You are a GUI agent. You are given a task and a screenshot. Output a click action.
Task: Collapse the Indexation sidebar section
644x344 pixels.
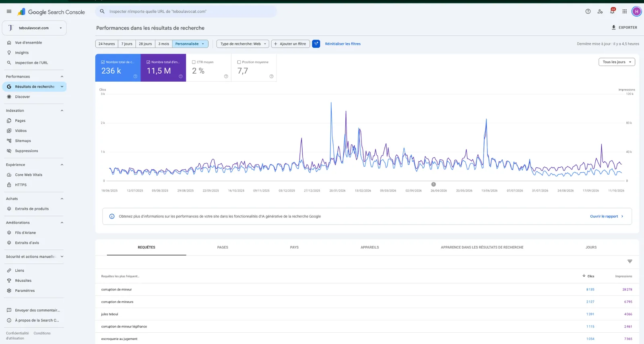click(62, 111)
